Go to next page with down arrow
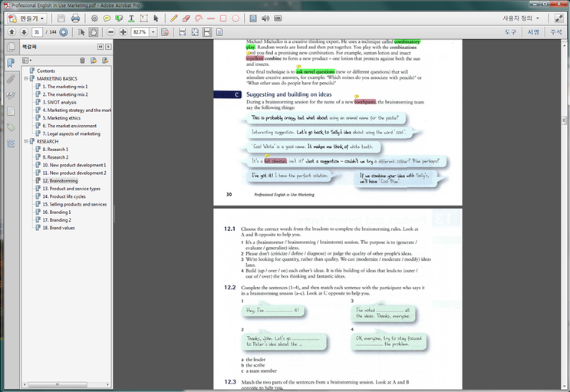Image resolution: width=570 pixels, height=392 pixels. (24, 32)
